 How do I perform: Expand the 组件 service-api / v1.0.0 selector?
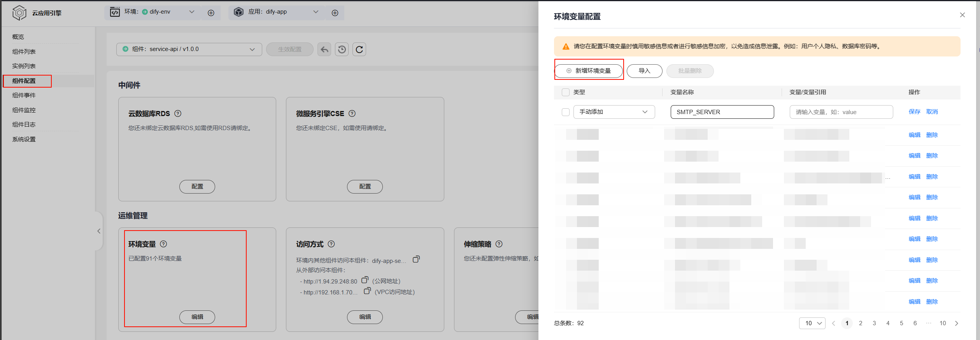(x=189, y=49)
